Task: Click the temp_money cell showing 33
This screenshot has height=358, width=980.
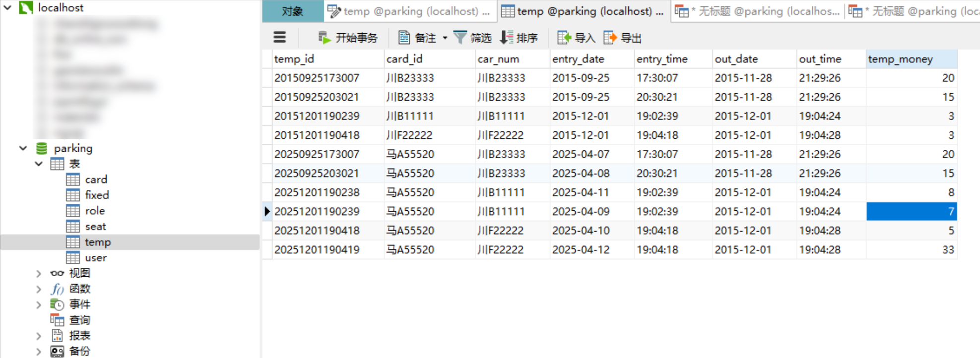Action: [x=912, y=249]
